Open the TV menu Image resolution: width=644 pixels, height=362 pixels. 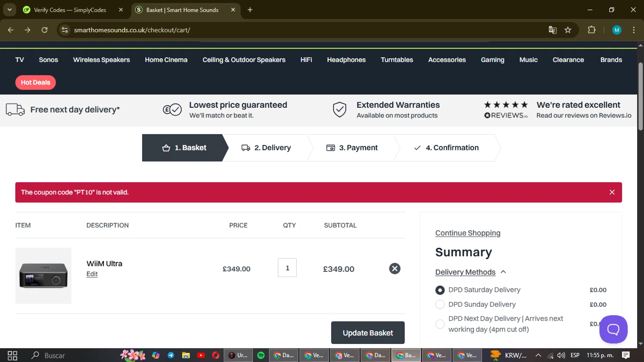coord(20,60)
